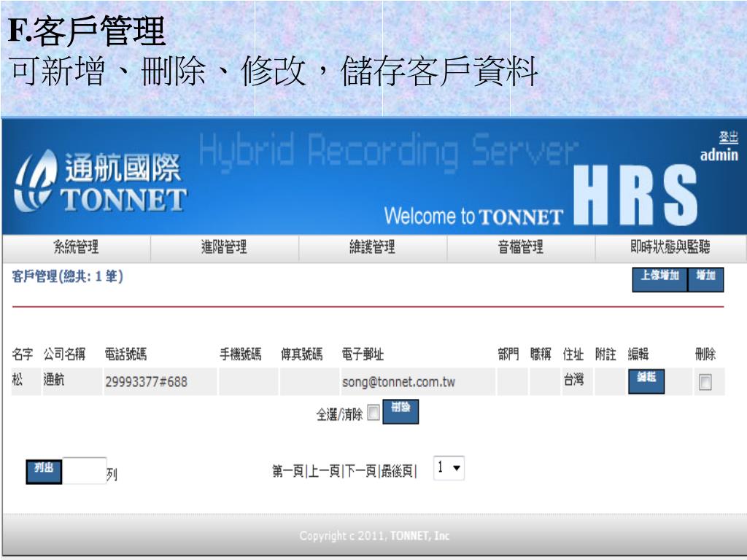
Task: Go to 上一頁 previous page
Action: click(x=324, y=472)
